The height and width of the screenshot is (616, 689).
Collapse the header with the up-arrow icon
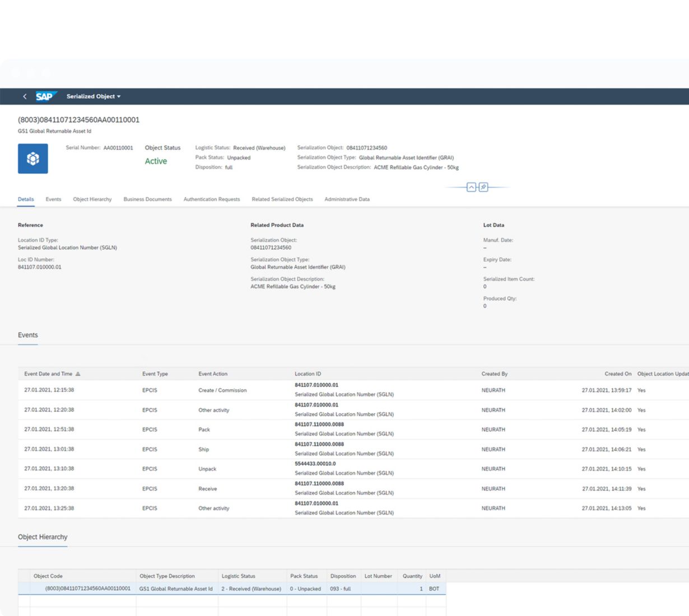click(x=471, y=187)
